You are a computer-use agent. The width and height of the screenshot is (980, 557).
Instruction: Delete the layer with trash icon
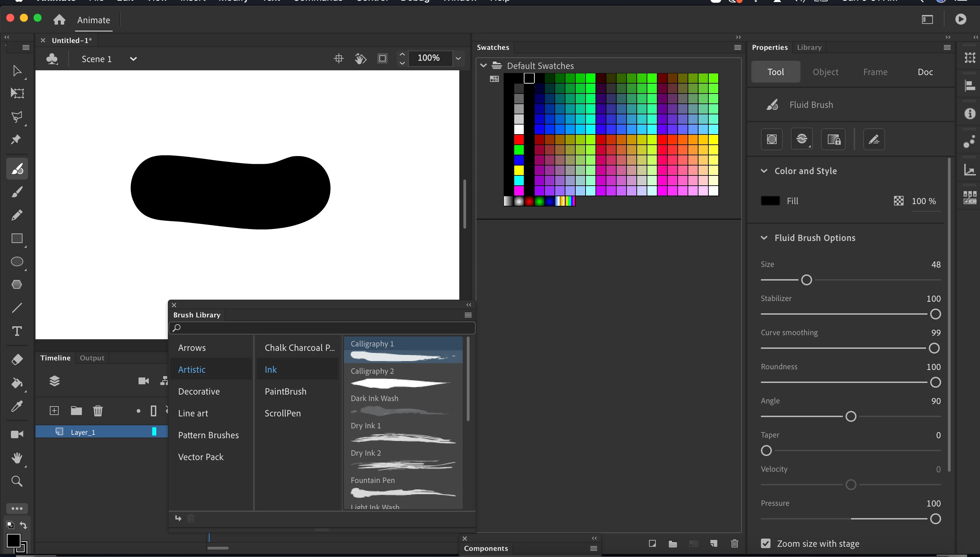point(98,411)
